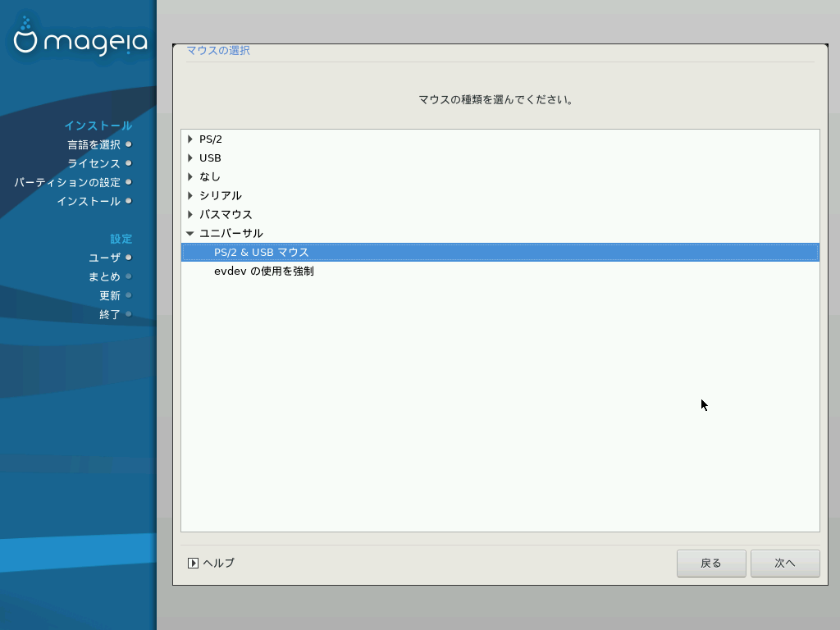This screenshot has height=630, width=840.
Task: Expand the USB tree arrow
Action: tap(190, 158)
